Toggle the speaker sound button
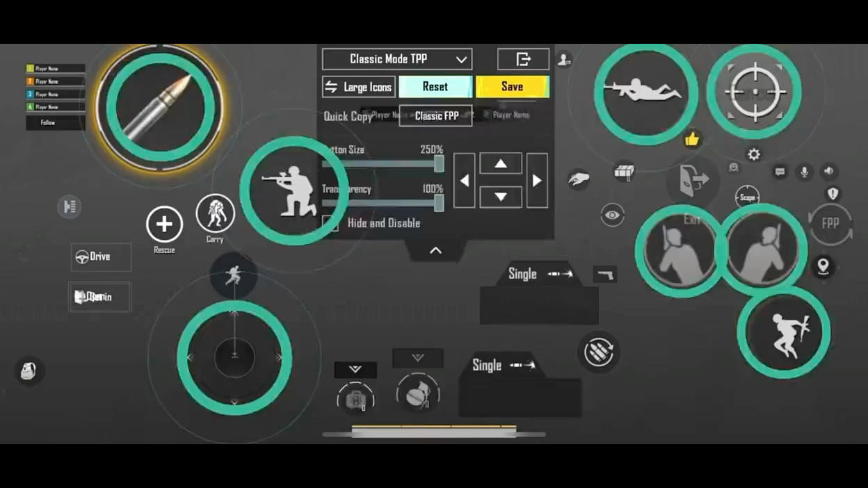Screen dimensions: 868x488 tap(828, 171)
